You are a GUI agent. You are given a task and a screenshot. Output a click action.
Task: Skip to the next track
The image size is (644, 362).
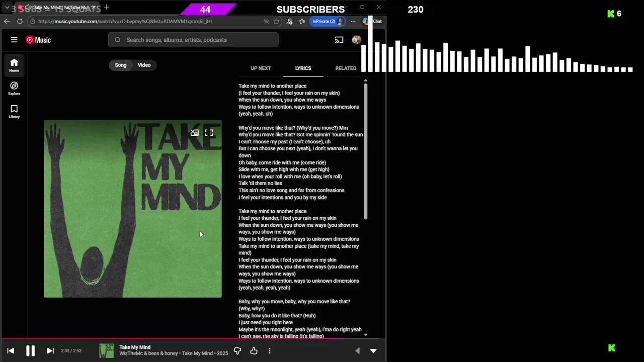tap(50, 351)
